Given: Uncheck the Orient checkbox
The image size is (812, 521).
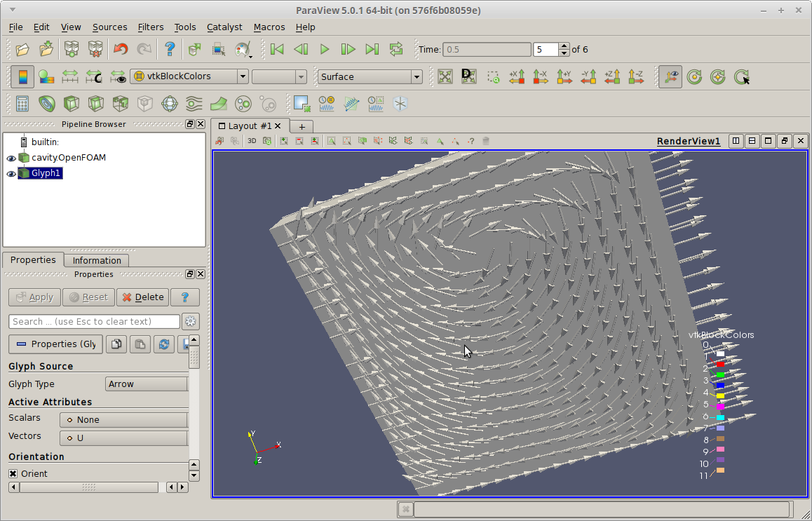Looking at the screenshot, I should click(13, 474).
